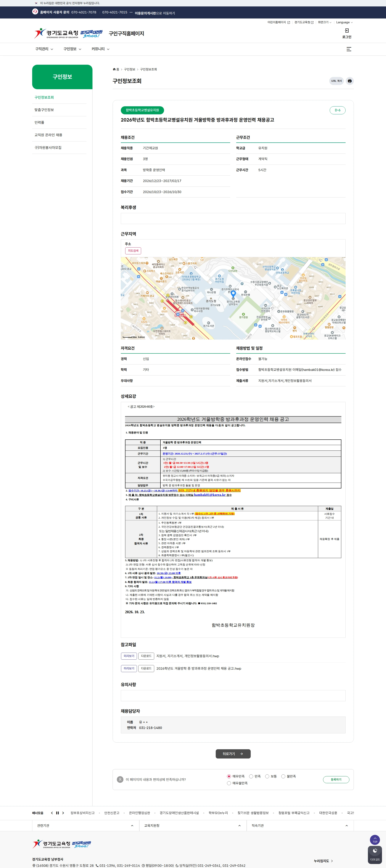Open the 화면크기 dropdown
This screenshot has height=868, width=386.
[325, 22]
